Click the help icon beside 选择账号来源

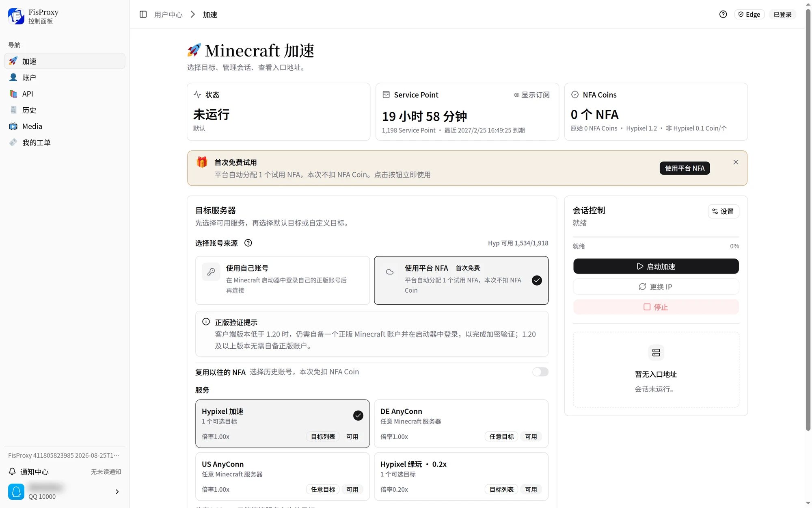[x=248, y=243]
